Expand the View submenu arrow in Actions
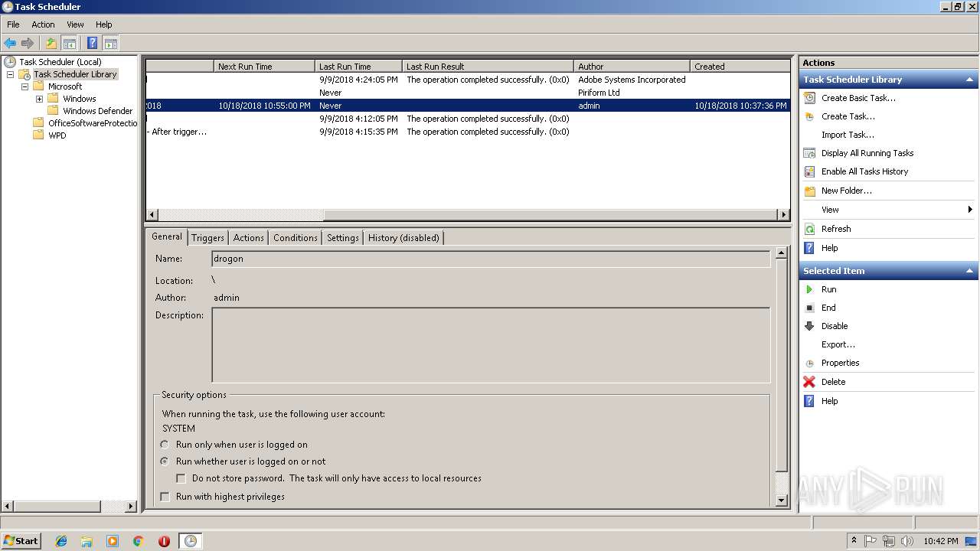This screenshot has height=551, width=980. click(x=970, y=210)
